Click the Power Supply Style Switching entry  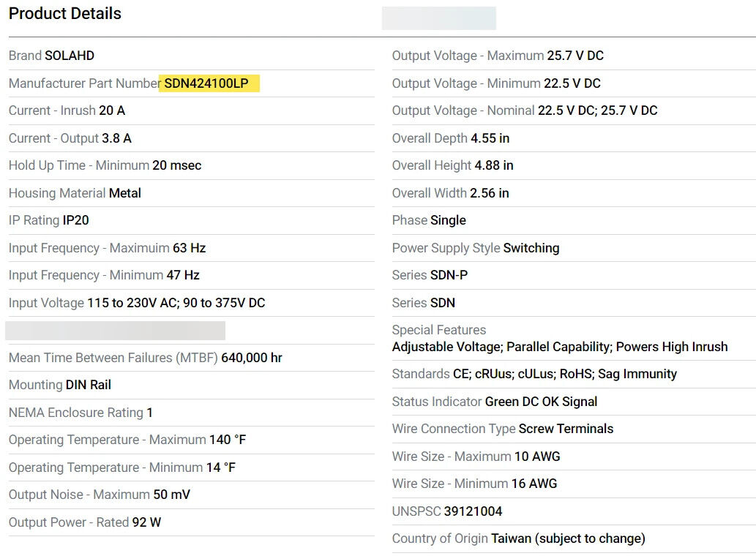[x=476, y=248]
